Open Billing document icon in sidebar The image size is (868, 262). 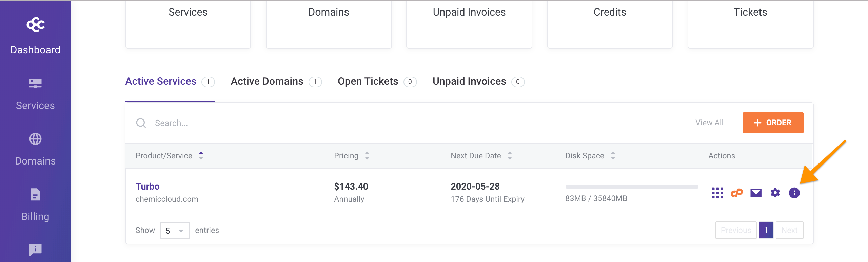coord(35,195)
